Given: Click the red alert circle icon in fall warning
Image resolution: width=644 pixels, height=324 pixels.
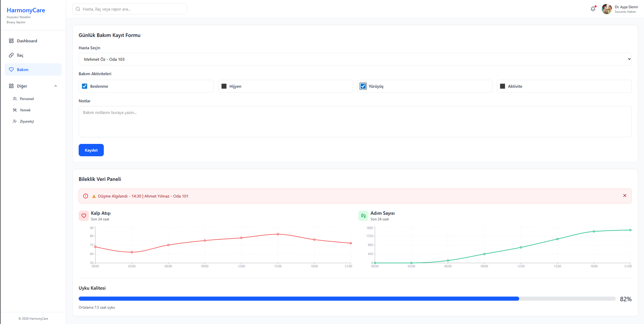Looking at the screenshot, I should [x=85, y=196].
